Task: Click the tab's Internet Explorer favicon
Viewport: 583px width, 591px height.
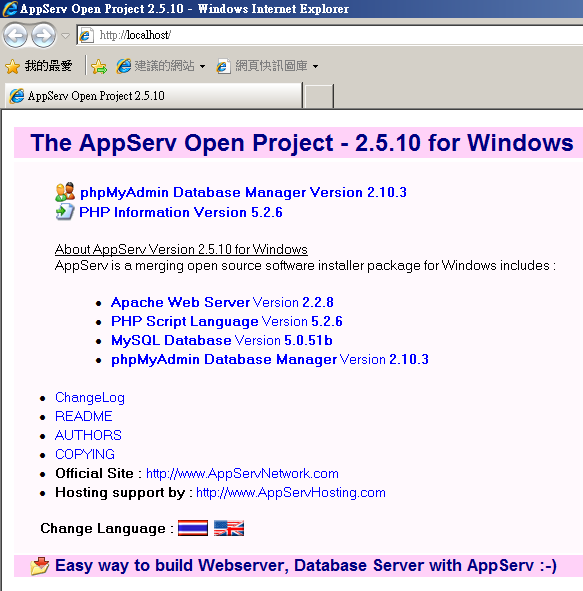Action: pyautogui.click(x=17, y=96)
